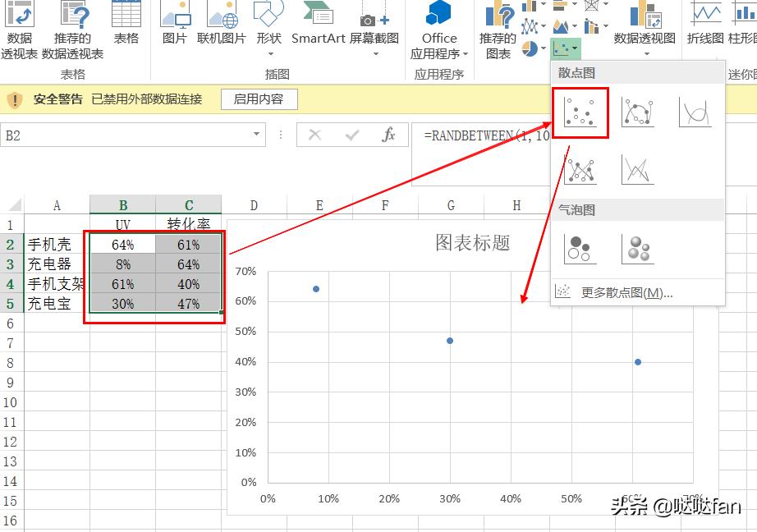This screenshot has width=757, height=532.
Task: Open 推荐的图表 recommended charts
Action: (x=498, y=29)
